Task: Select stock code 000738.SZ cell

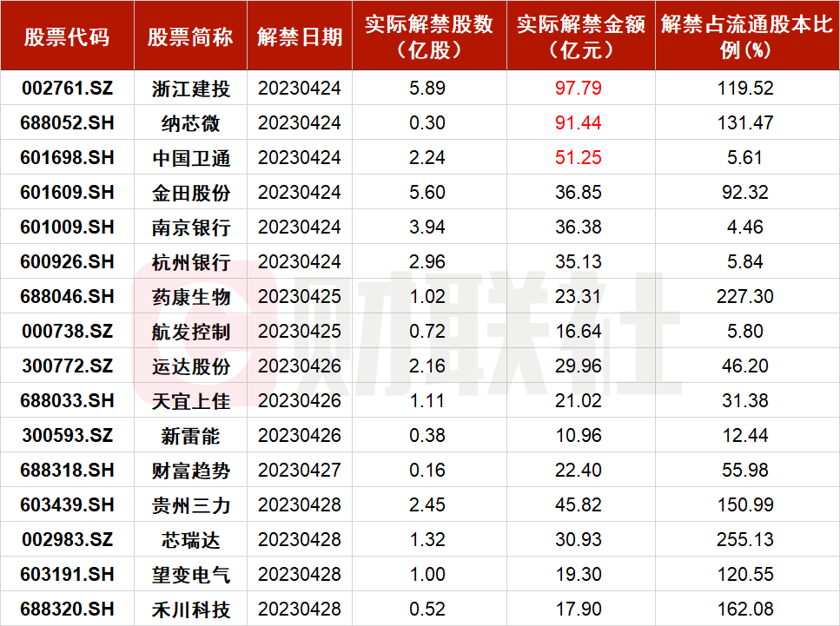Action: click(67, 332)
